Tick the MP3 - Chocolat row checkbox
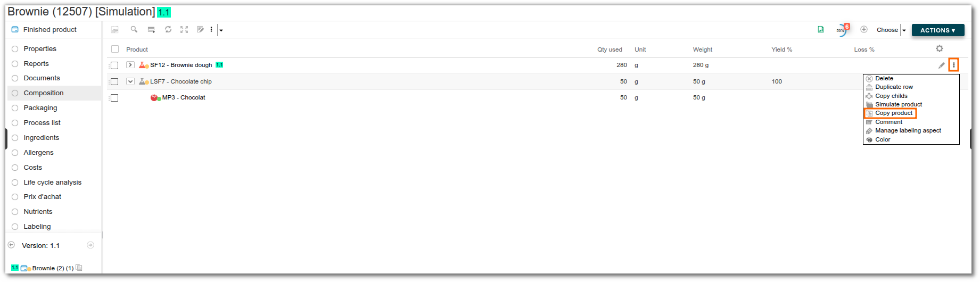Image resolution: width=980 pixels, height=282 pixels. pos(114,98)
